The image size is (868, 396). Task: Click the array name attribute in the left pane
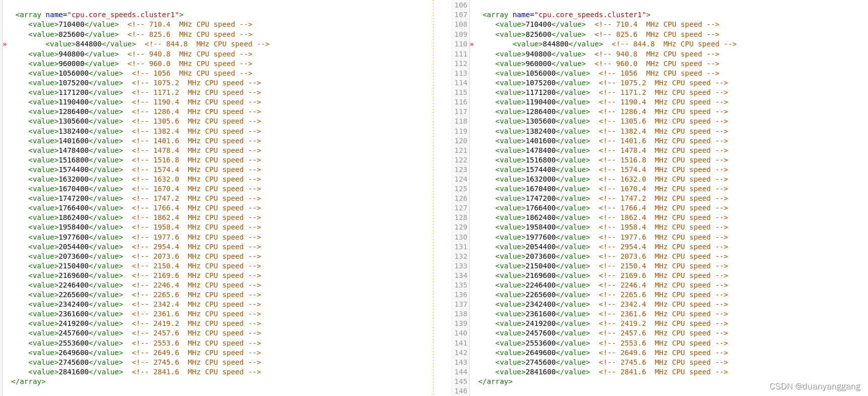tap(112, 15)
